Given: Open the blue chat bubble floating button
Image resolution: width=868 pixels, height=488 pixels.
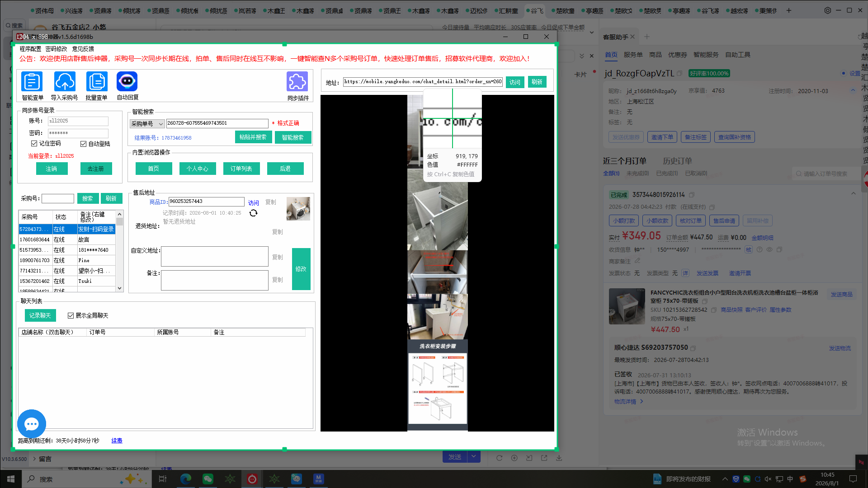Looking at the screenshot, I should coord(32,424).
